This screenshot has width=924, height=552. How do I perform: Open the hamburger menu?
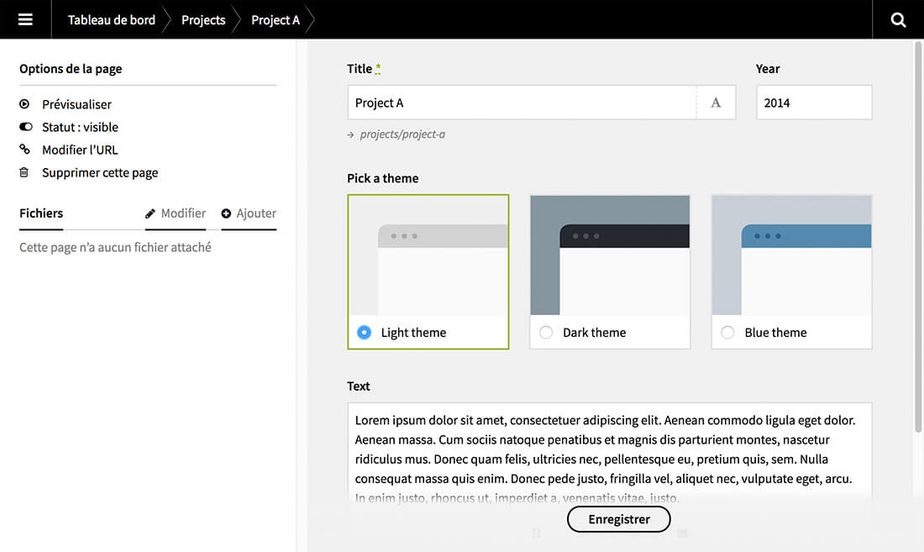pyautogui.click(x=25, y=20)
